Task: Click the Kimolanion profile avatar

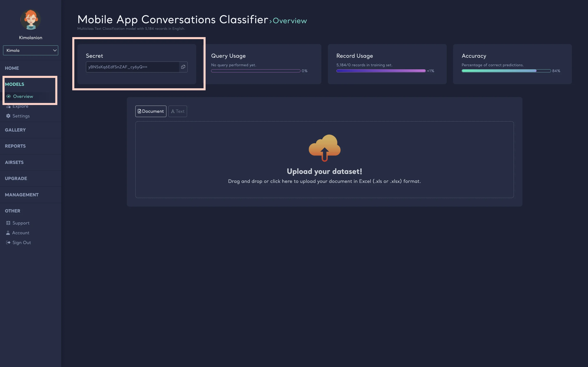Action: click(x=31, y=20)
